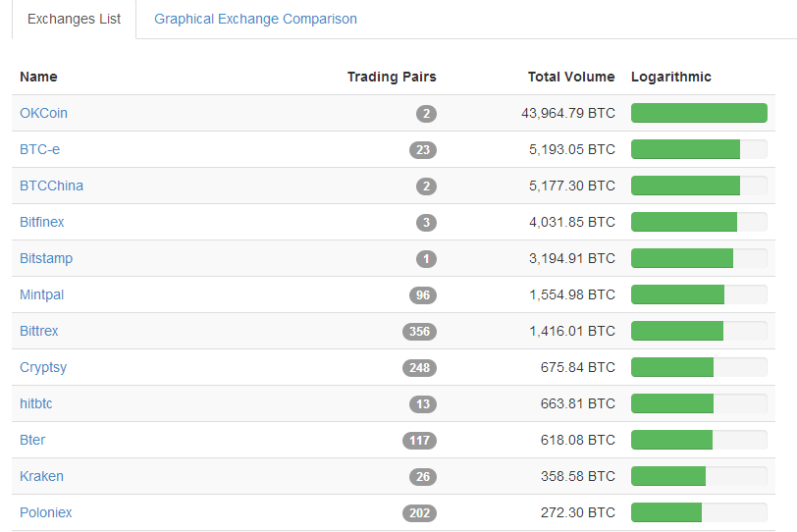Click Bitfinex's trading pairs badge showing 3
Viewport: 797px width, 532px height.
point(426,223)
